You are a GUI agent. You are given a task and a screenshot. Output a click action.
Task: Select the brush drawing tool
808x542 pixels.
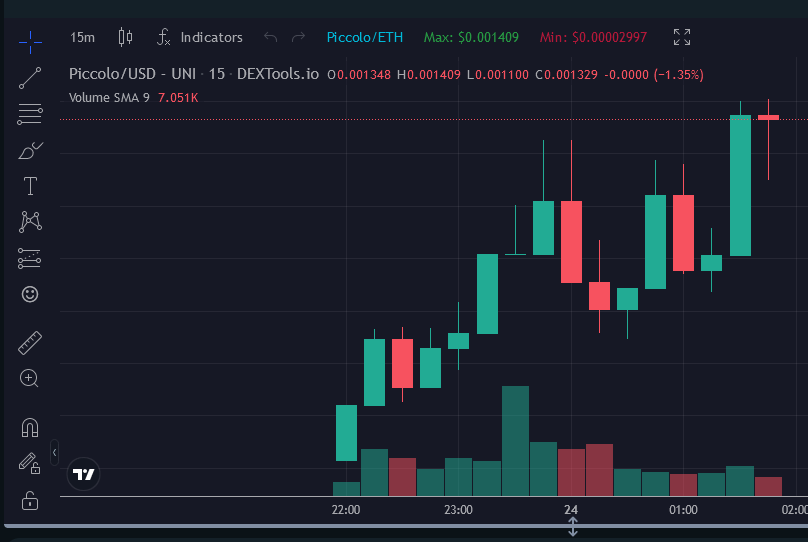30,150
